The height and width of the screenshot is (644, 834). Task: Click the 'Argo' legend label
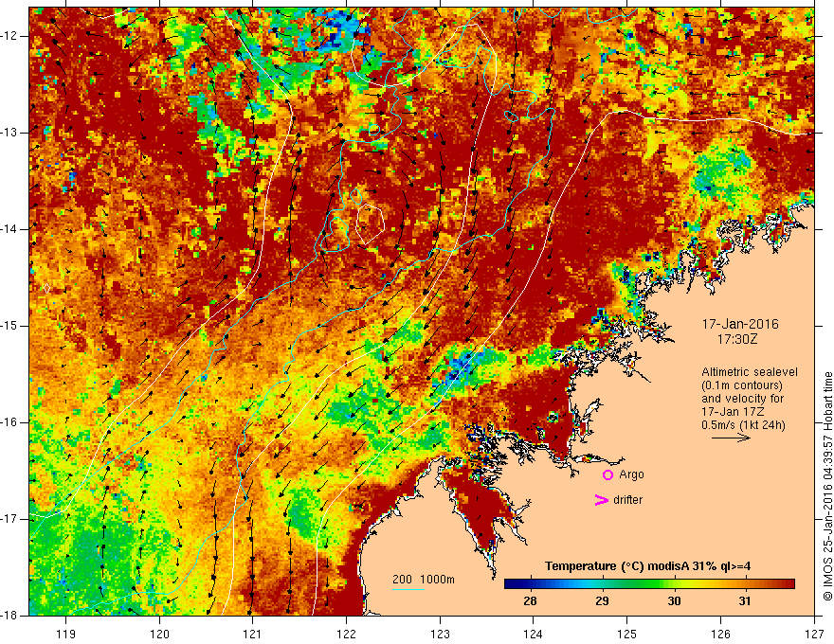[631, 474]
